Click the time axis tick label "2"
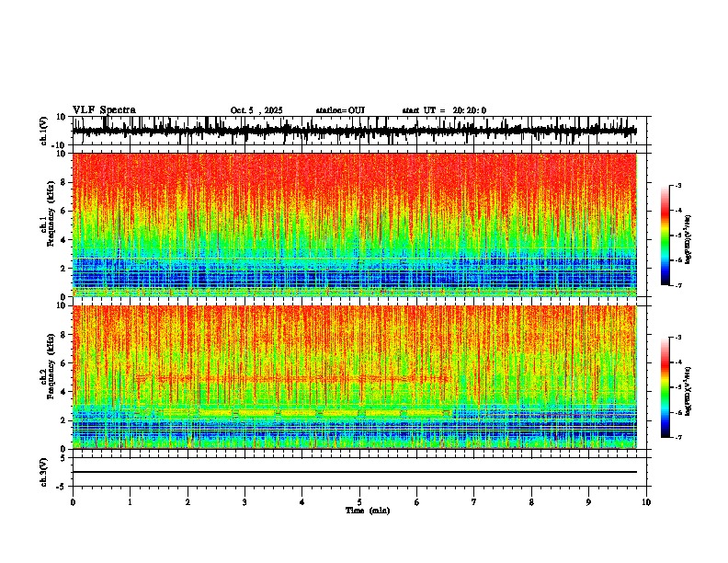This screenshot has width=728, height=563. point(188,502)
